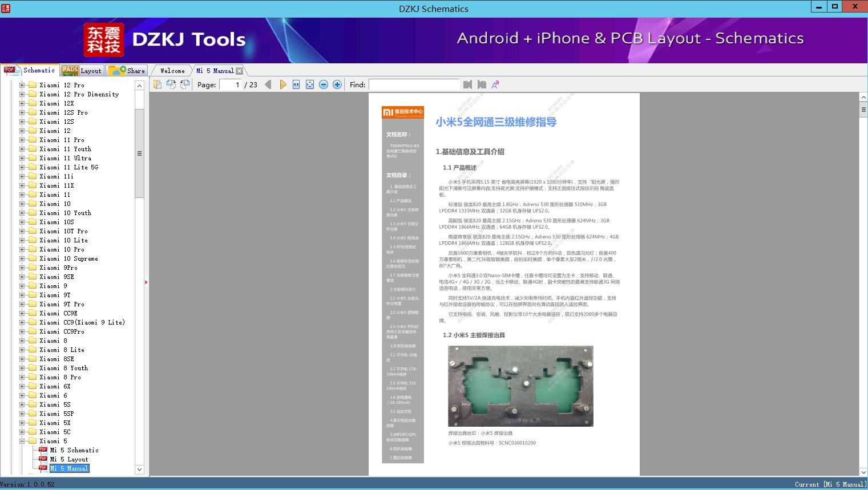Click the DZKJ Tools red logo
The width and height of the screenshot is (868, 490).
(x=104, y=40)
